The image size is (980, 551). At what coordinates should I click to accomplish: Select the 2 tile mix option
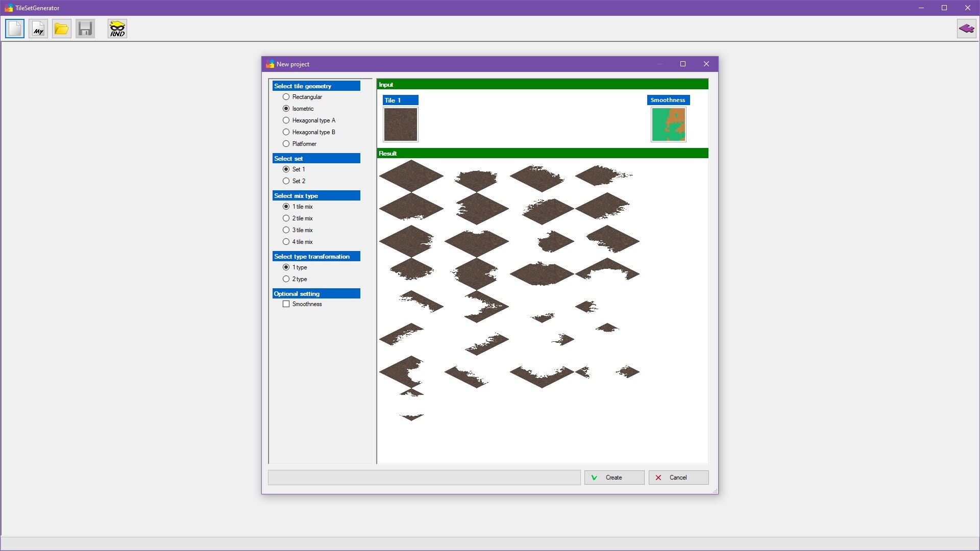point(286,218)
